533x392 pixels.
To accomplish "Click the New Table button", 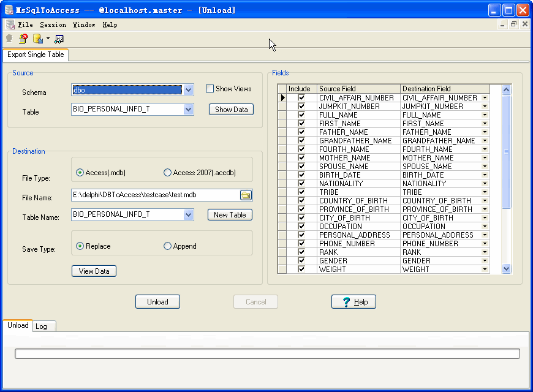I will pos(230,215).
